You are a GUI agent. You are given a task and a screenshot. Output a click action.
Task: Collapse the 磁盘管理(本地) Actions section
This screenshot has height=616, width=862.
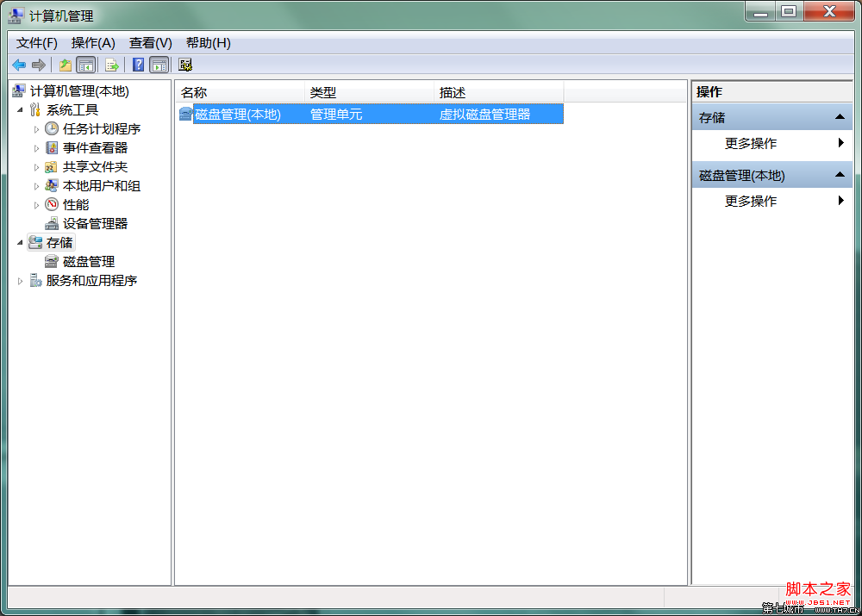point(840,174)
